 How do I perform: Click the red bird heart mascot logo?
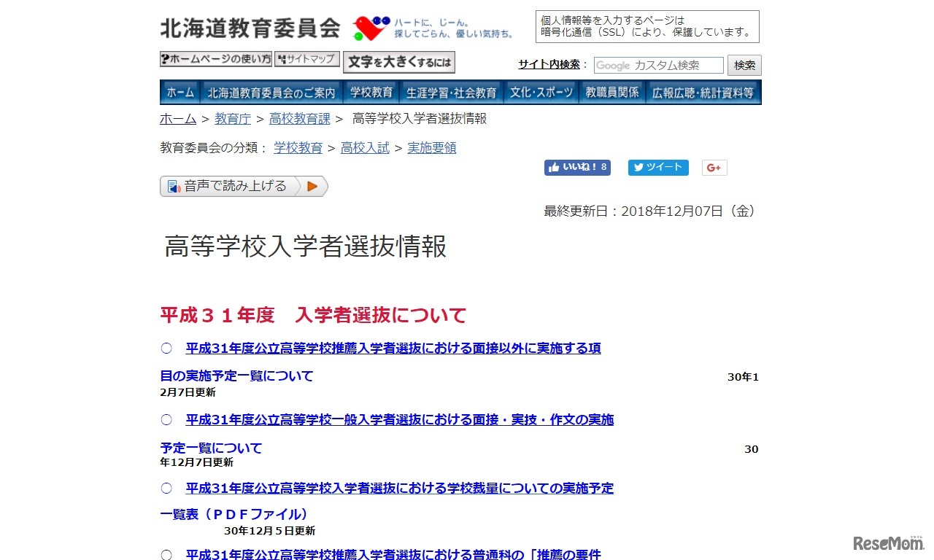371,28
